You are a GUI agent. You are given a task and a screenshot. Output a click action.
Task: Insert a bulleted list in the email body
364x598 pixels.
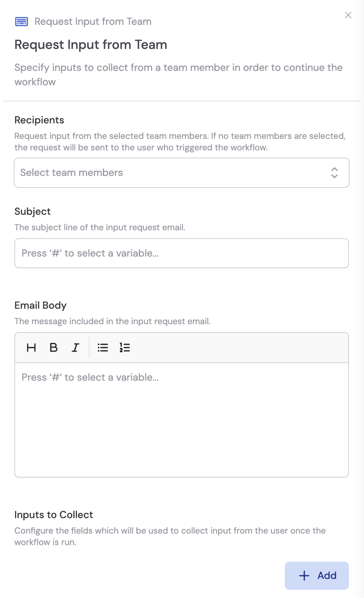(103, 348)
